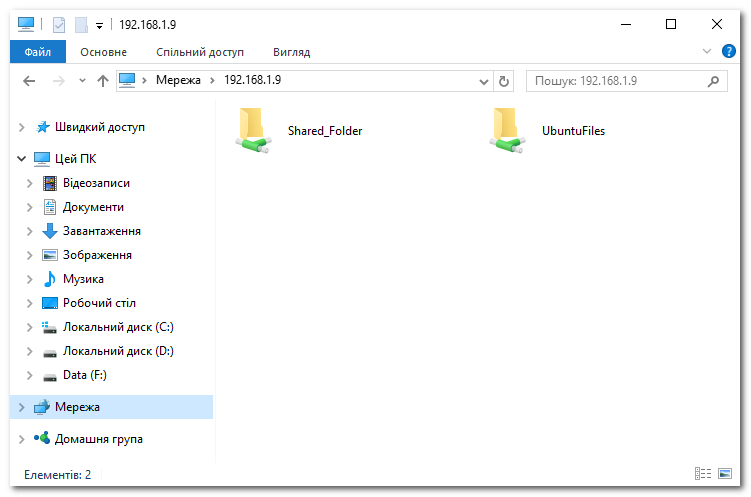Expand Локальний диск (D:) node
Screen dimensions: 751x497
click(x=30, y=351)
